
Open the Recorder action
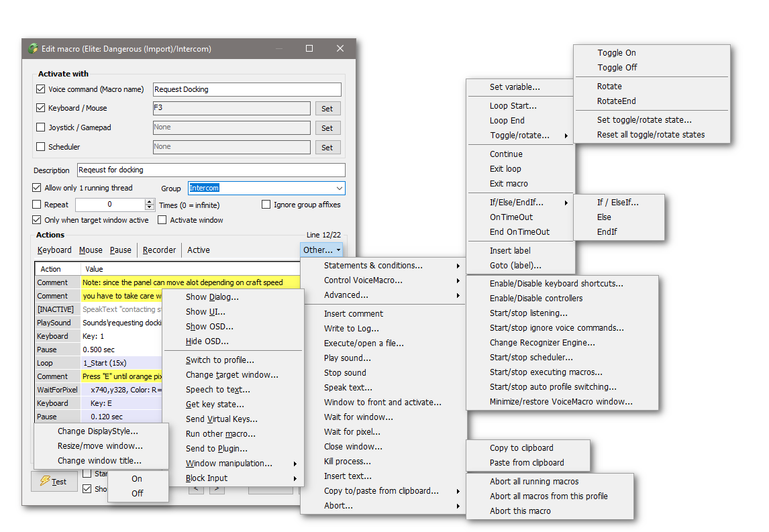[x=159, y=250]
